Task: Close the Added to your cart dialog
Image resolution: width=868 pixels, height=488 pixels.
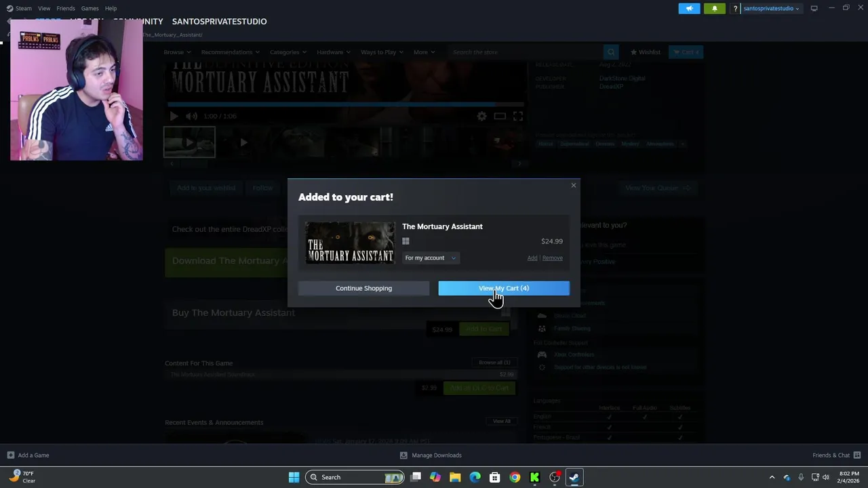Action: (x=574, y=185)
